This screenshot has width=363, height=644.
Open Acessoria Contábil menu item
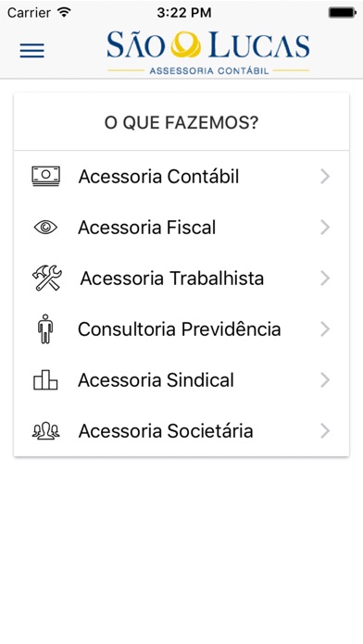[x=181, y=177]
